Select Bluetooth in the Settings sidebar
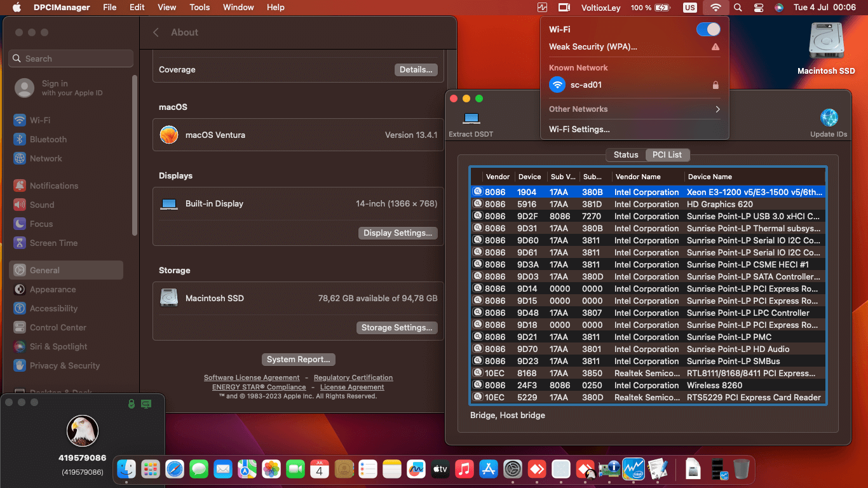Image resolution: width=868 pixels, height=488 pixels. pos(66,139)
